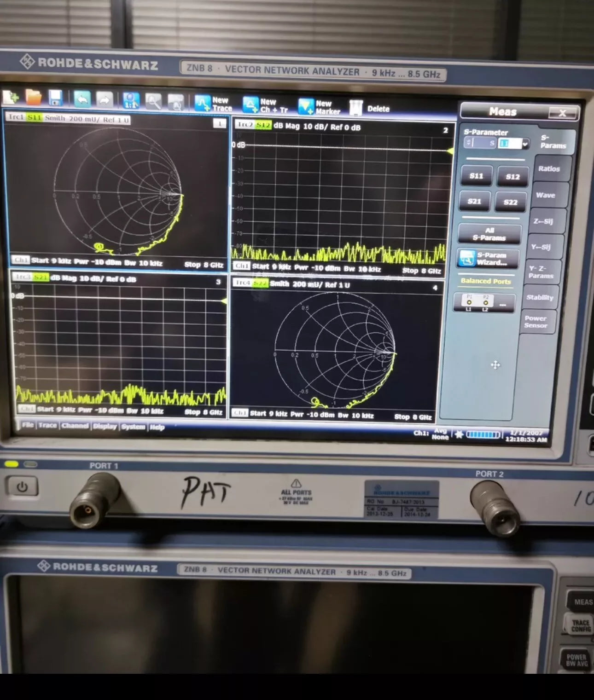Reset zoom with the 1:1 icon
This screenshot has height=700, width=594.
click(x=131, y=101)
